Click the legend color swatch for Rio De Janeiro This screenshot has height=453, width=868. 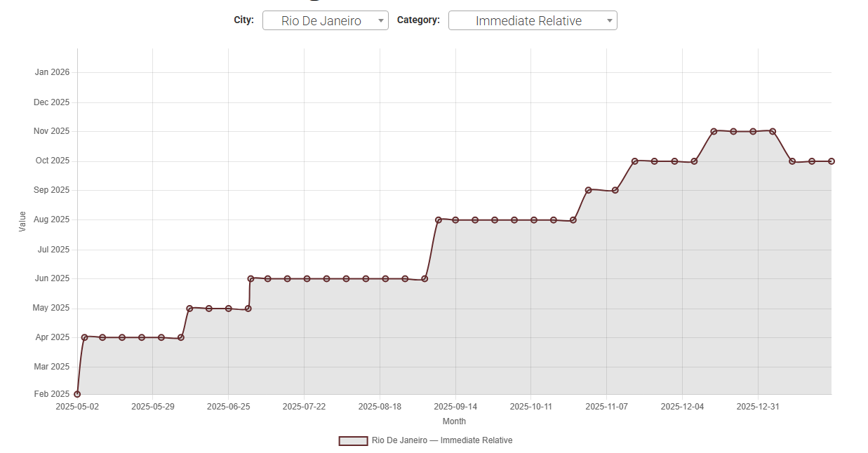click(353, 441)
